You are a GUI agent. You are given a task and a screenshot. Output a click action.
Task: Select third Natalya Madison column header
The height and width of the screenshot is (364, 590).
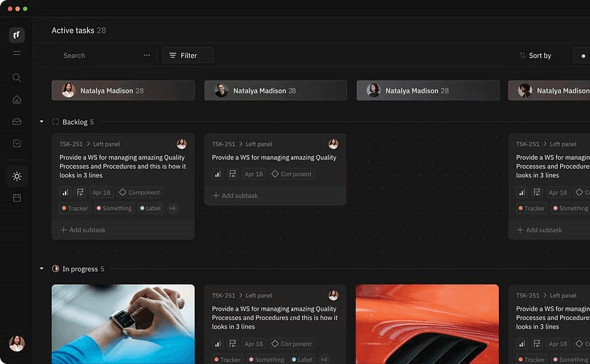[x=428, y=90]
